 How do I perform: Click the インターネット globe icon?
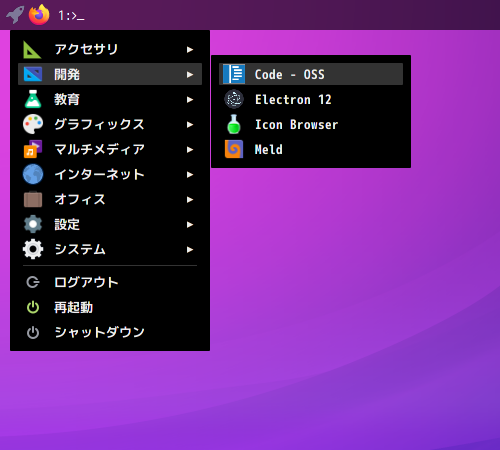(33, 174)
